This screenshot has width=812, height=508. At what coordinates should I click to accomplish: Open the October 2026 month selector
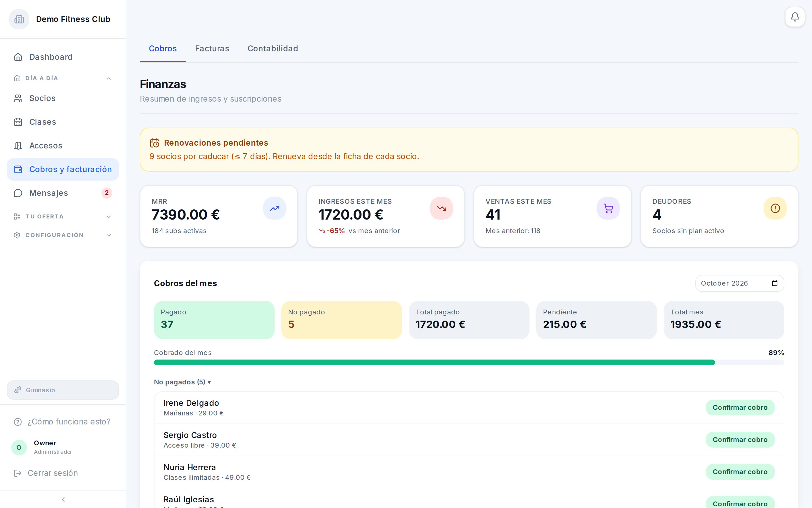[x=740, y=283]
